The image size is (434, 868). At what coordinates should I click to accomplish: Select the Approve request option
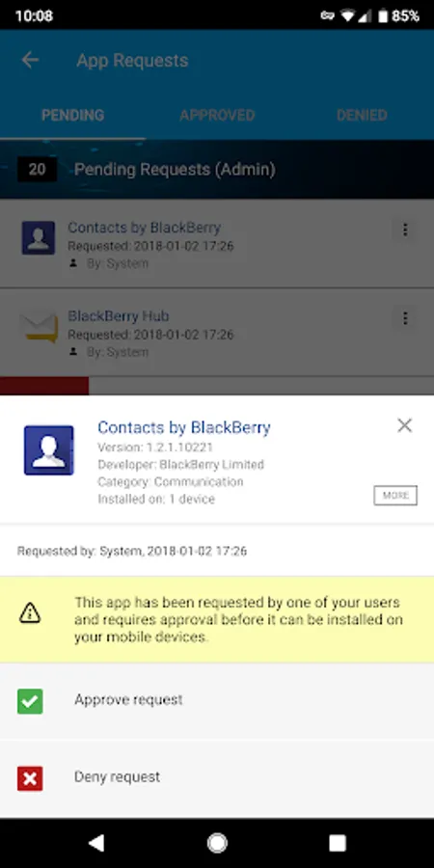(217, 701)
